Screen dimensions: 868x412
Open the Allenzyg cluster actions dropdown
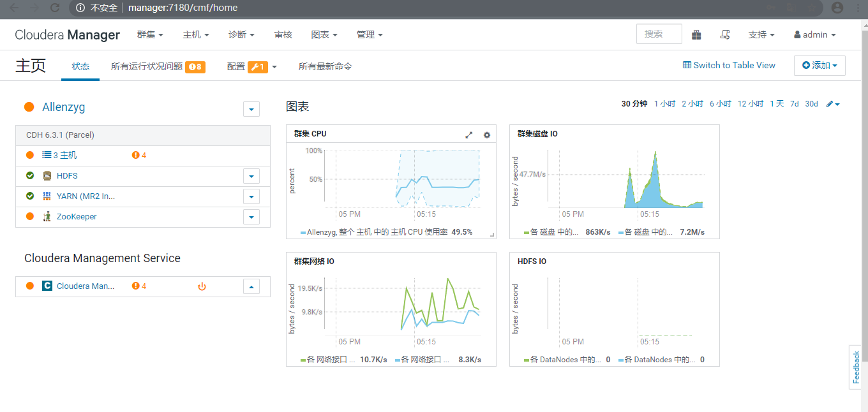click(251, 108)
